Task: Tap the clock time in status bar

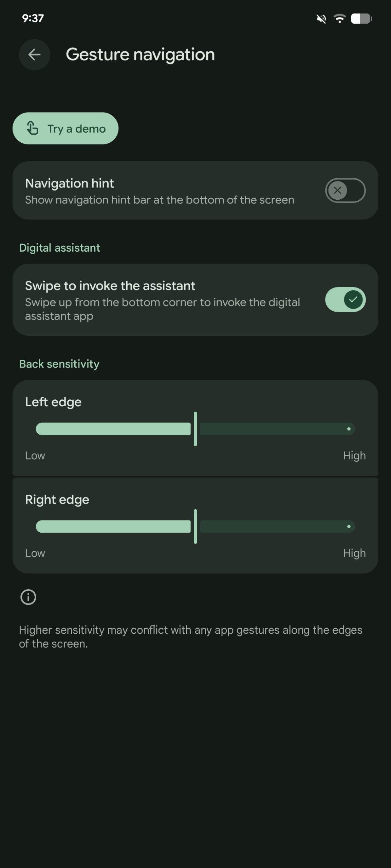Action: point(33,18)
